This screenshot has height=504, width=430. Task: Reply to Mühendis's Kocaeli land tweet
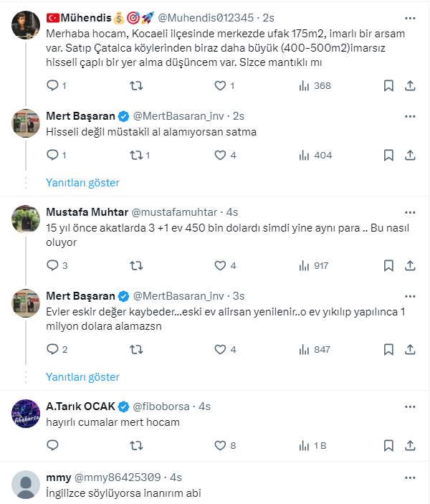[x=52, y=86]
